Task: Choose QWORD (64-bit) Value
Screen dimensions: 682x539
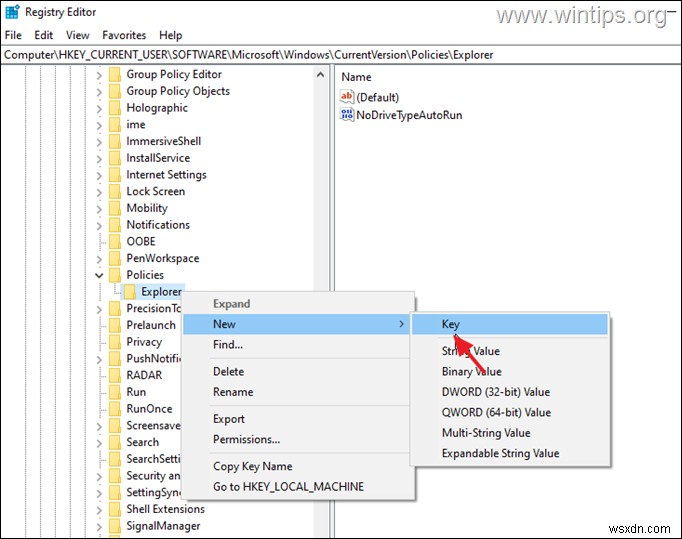Action: [x=509, y=412]
